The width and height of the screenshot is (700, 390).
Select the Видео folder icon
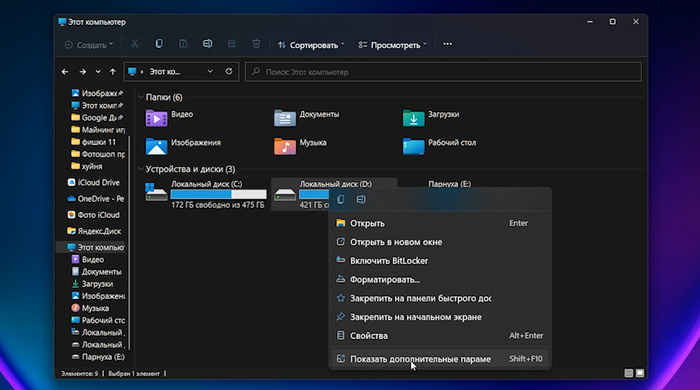[x=156, y=118]
